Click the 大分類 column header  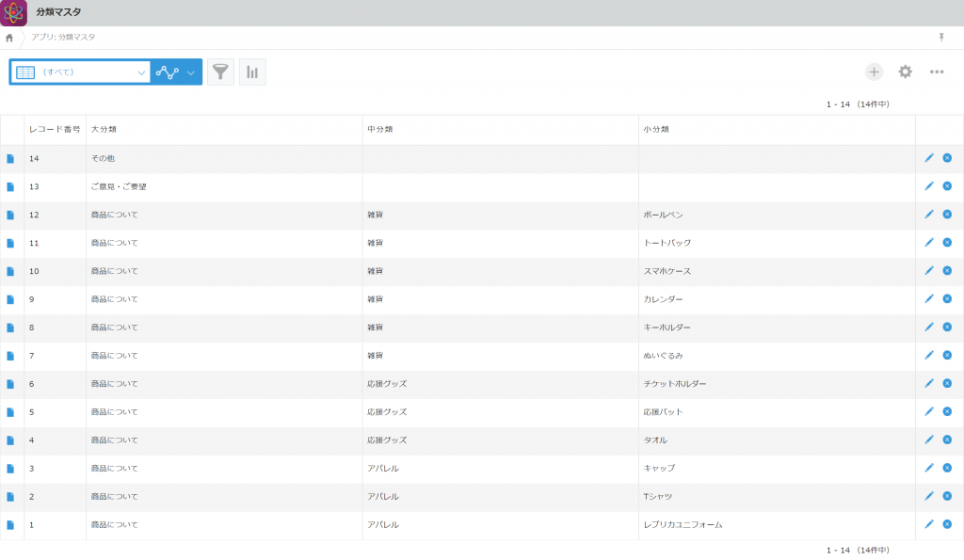point(104,130)
